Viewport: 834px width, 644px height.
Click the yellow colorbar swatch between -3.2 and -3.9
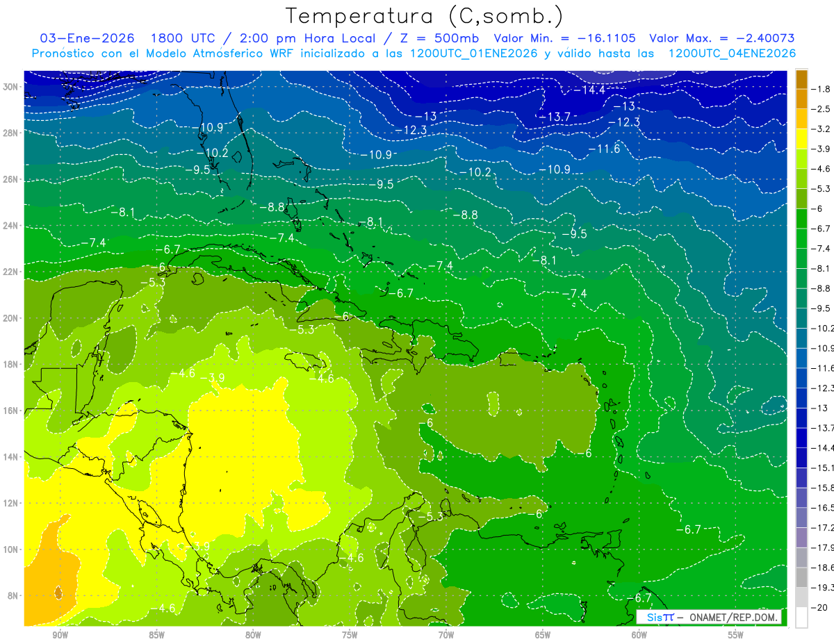point(801,139)
